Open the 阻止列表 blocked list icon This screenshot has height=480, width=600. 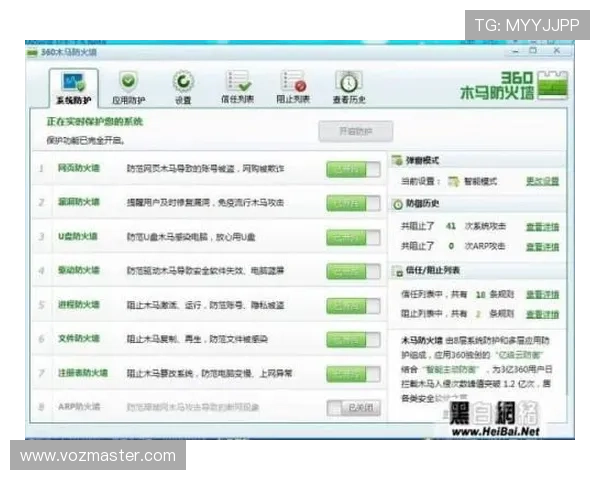click(x=293, y=81)
